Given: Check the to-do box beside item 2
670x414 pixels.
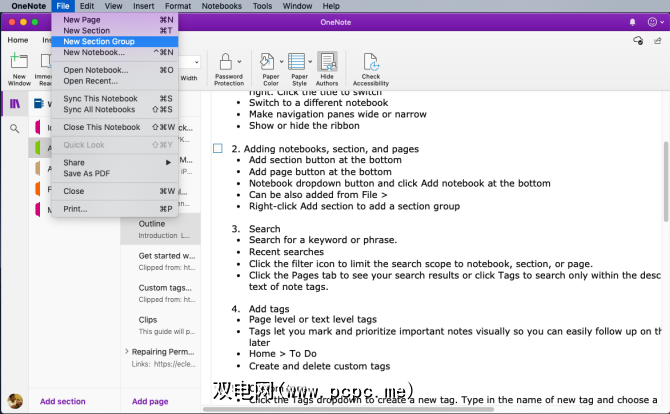Looking at the screenshot, I should (x=218, y=148).
